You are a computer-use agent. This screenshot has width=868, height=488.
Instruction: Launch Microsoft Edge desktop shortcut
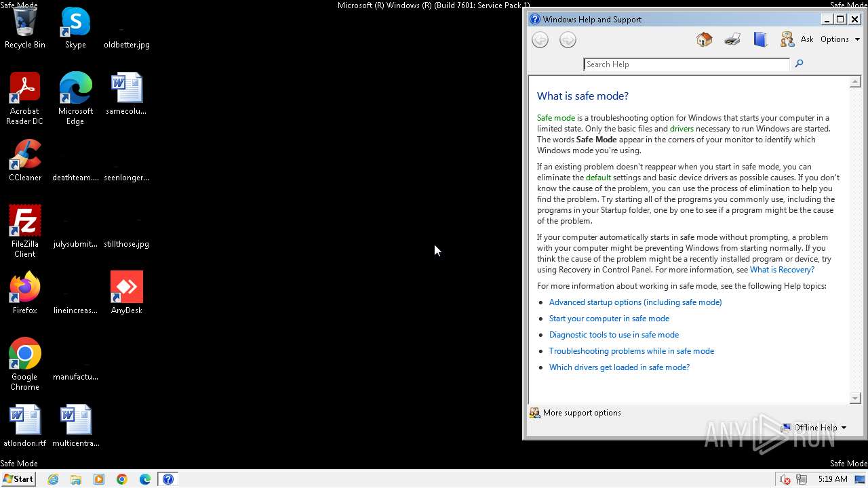pos(75,99)
